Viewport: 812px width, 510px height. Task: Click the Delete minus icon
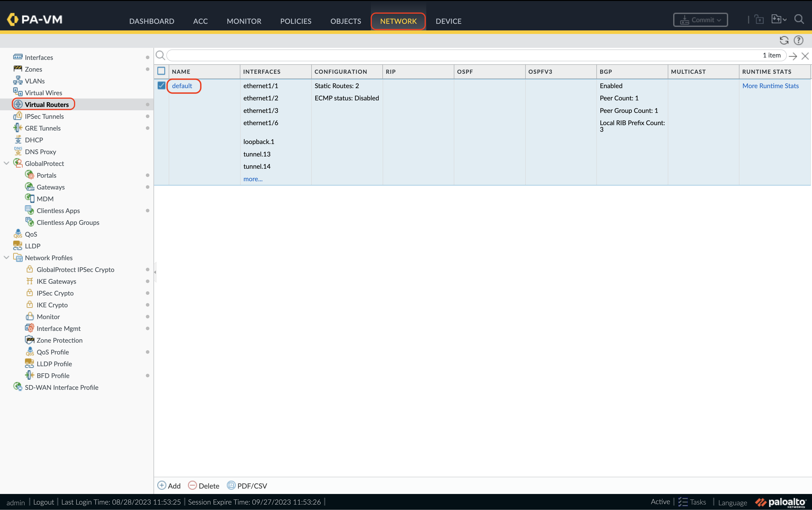click(192, 485)
